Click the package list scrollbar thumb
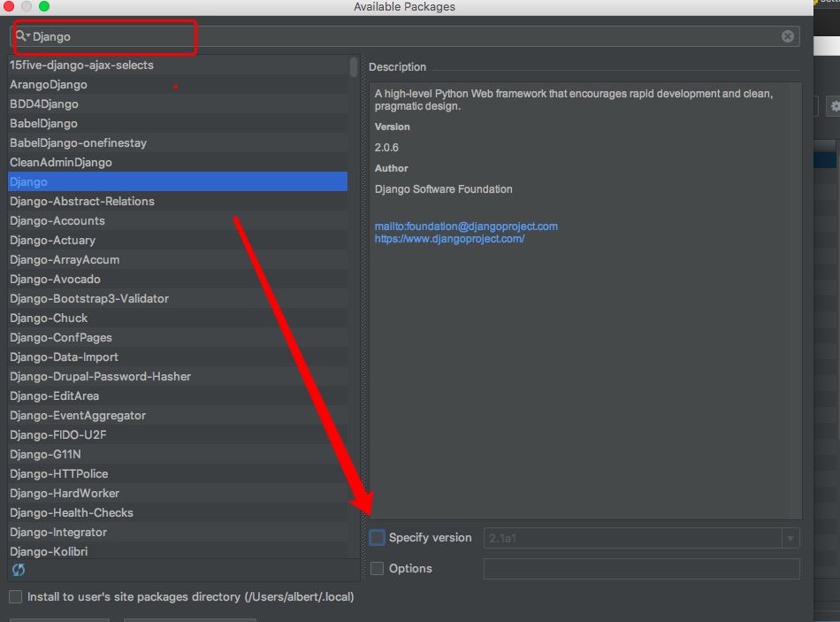Viewport: 840px width, 622px height. click(354, 67)
